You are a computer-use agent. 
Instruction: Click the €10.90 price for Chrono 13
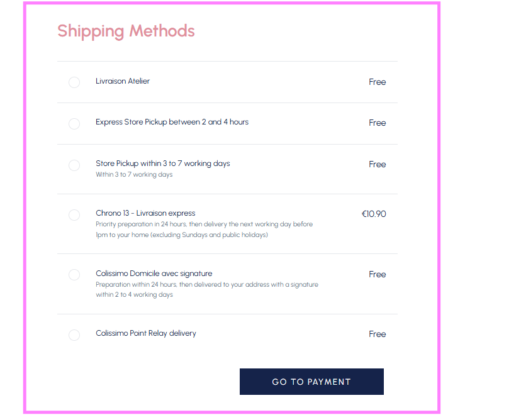click(x=374, y=214)
